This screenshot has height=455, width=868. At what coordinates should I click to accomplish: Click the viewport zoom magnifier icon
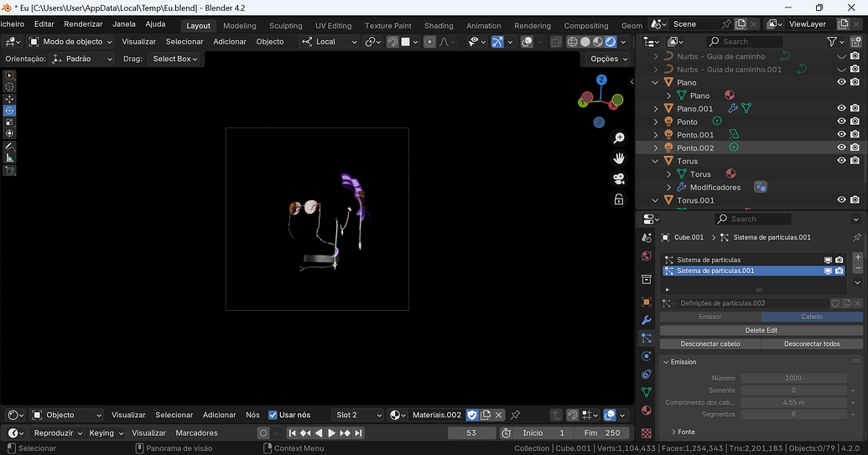point(619,137)
